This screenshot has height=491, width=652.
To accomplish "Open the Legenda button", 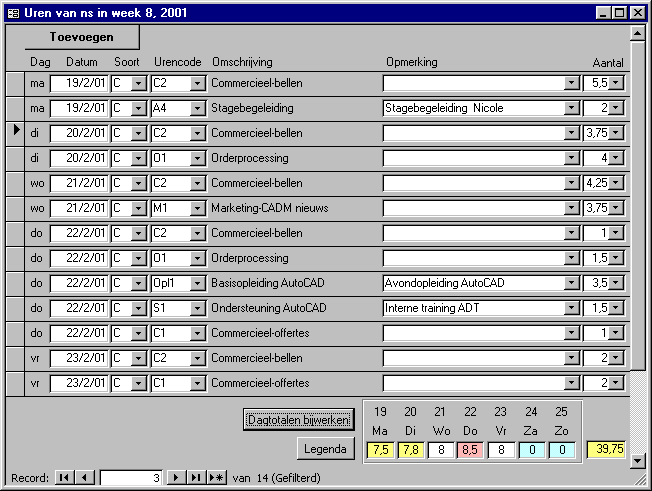I will point(326,449).
